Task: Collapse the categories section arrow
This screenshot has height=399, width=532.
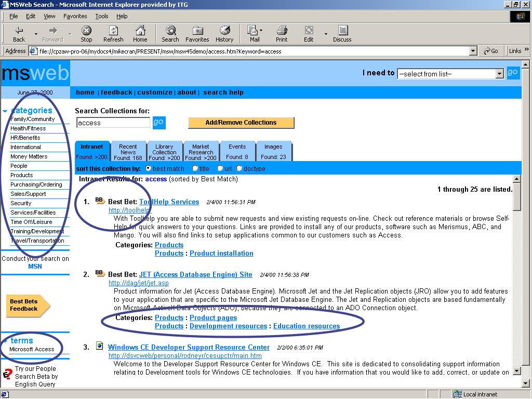Action: click(5, 111)
